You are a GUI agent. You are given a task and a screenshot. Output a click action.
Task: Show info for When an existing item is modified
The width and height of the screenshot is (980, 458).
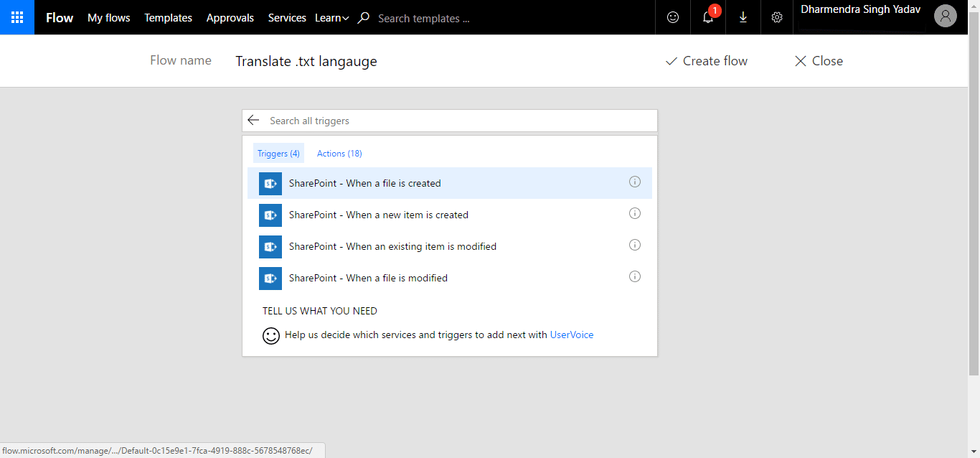[x=635, y=245]
